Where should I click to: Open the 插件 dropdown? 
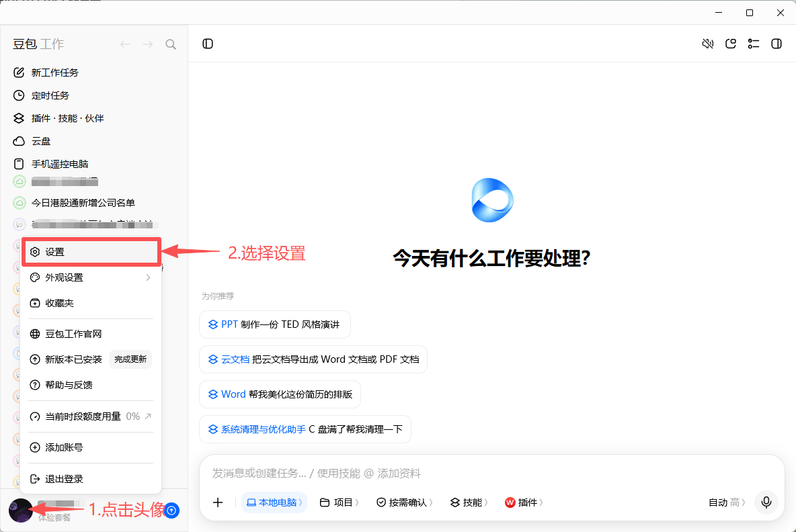pos(524,502)
